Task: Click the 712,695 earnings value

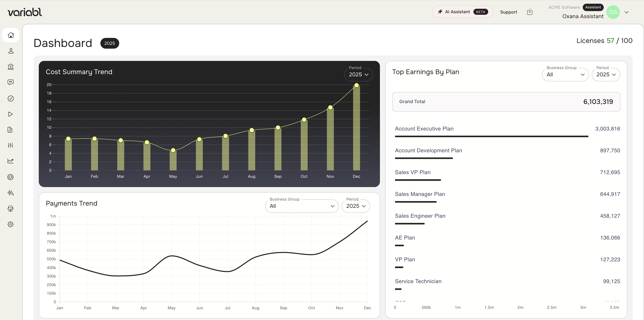Action: click(610, 172)
